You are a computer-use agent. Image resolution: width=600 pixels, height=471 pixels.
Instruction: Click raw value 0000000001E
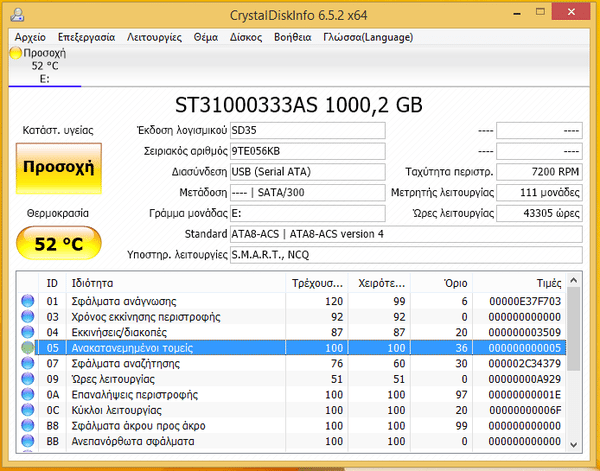pyautogui.click(x=525, y=394)
